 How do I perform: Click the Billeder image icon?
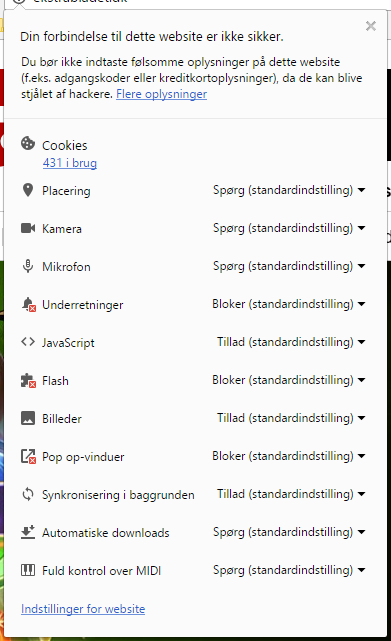click(x=28, y=418)
